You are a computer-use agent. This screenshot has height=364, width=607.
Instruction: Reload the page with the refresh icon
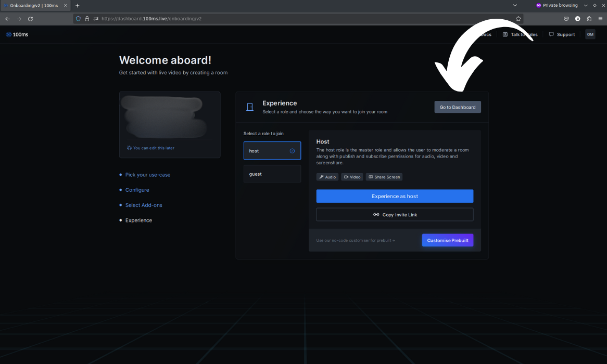pyautogui.click(x=30, y=19)
